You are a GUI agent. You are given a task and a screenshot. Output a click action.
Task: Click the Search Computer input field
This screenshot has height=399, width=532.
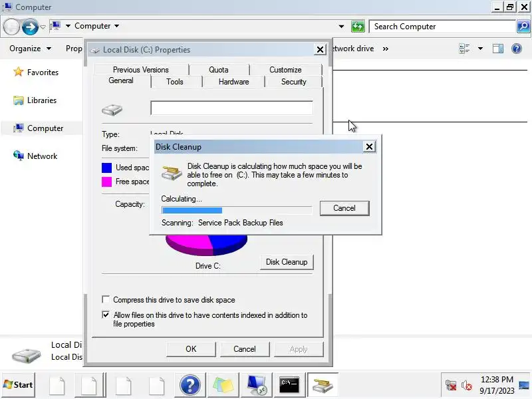442,27
